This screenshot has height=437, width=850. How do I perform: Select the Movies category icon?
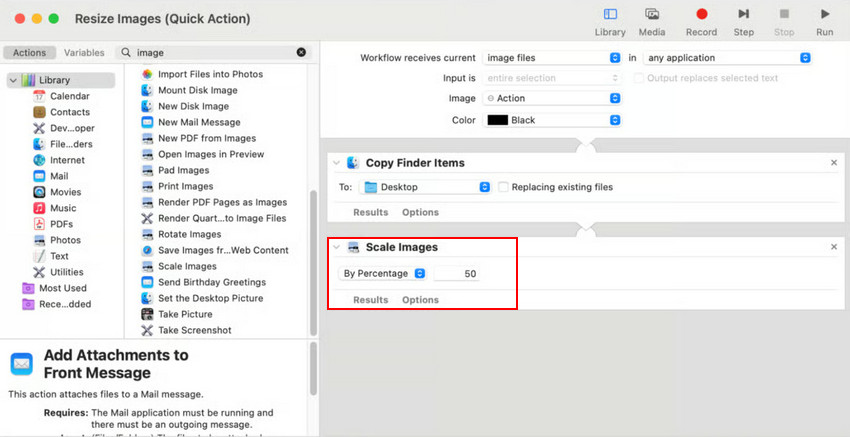(x=39, y=192)
